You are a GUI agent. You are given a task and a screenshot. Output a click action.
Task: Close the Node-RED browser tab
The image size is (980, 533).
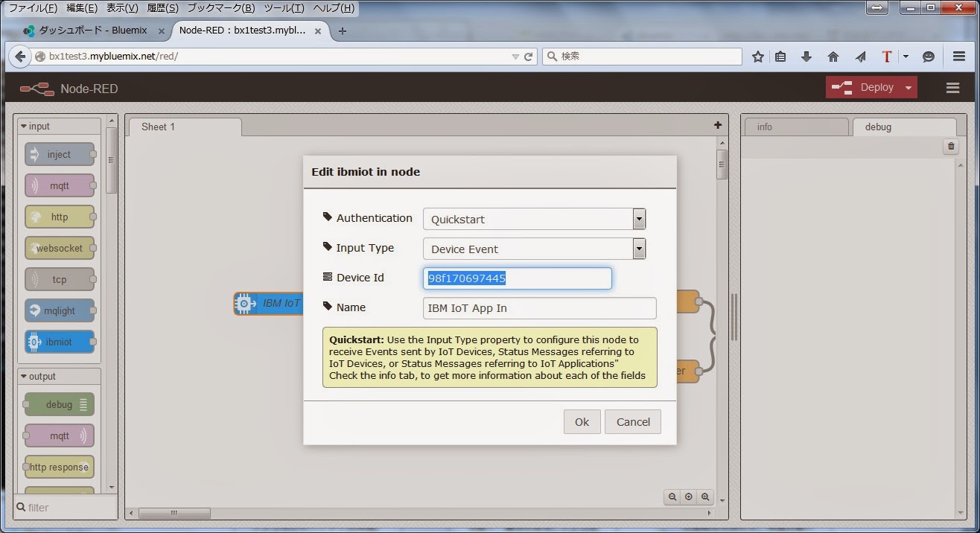[318, 31]
